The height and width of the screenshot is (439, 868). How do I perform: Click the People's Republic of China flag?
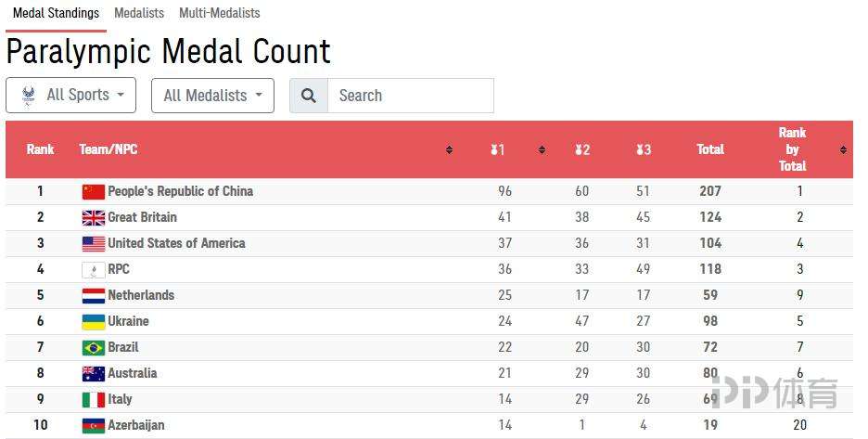pos(94,192)
